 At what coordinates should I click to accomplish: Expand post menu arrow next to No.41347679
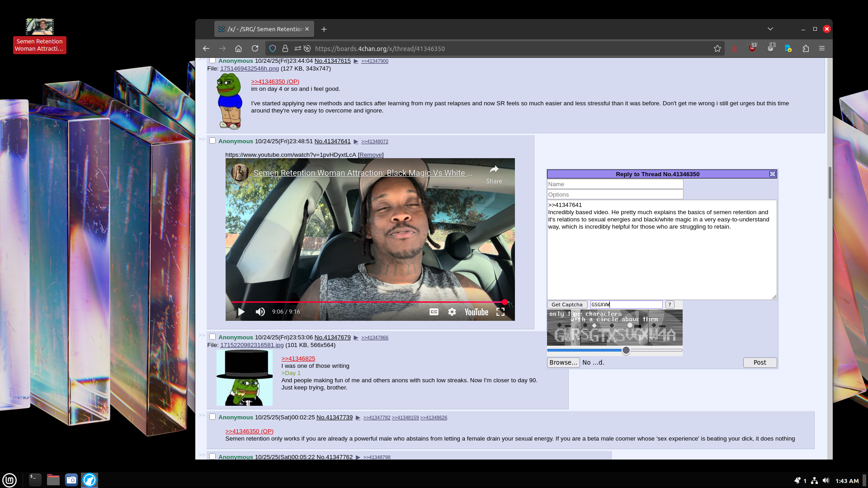coord(356,338)
